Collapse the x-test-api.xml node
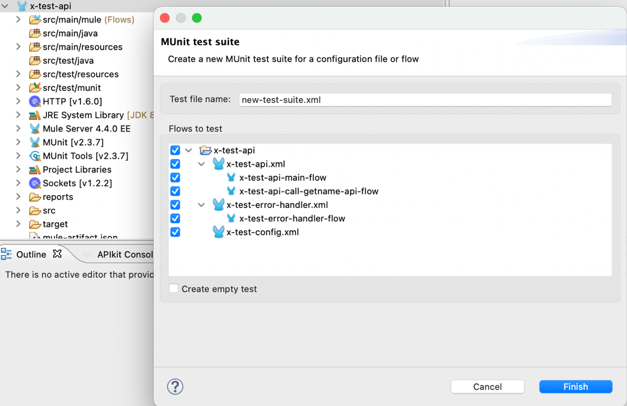Image resolution: width=627 pixels, height=406 pixels. (202, 164)
